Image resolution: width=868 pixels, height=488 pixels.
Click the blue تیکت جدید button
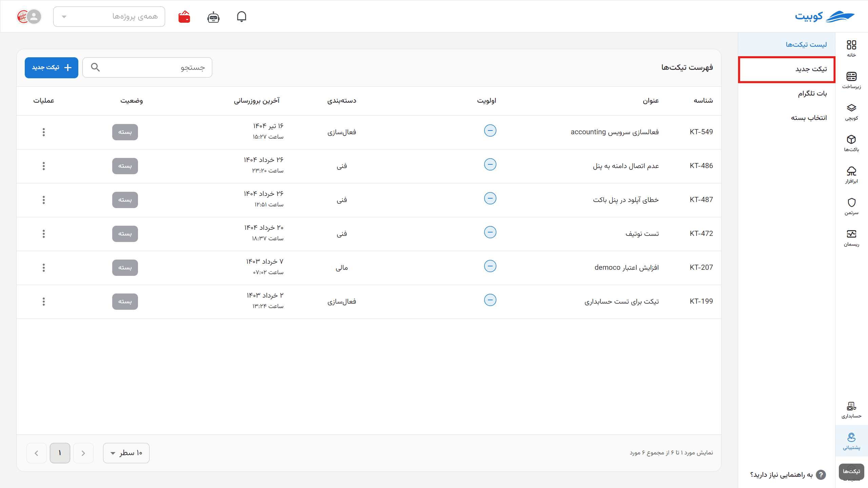pyautogui.click(x=52, y=67)
